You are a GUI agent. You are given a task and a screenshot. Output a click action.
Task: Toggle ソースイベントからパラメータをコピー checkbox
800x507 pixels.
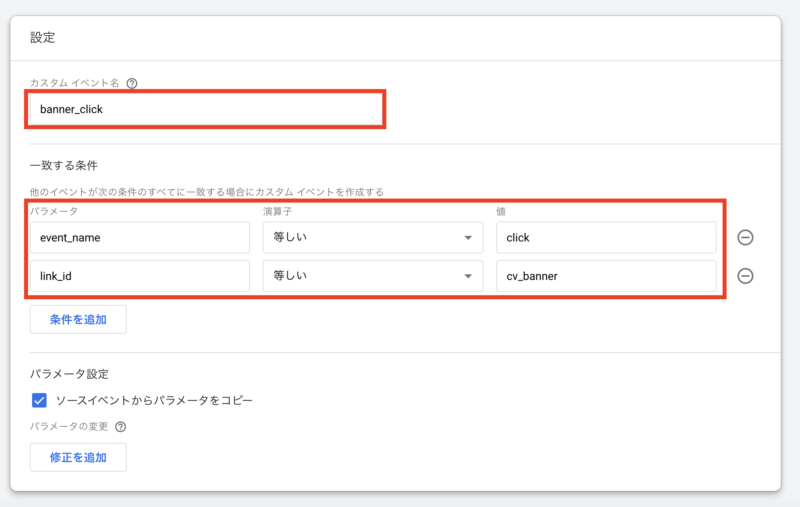(x=40, y=400)
